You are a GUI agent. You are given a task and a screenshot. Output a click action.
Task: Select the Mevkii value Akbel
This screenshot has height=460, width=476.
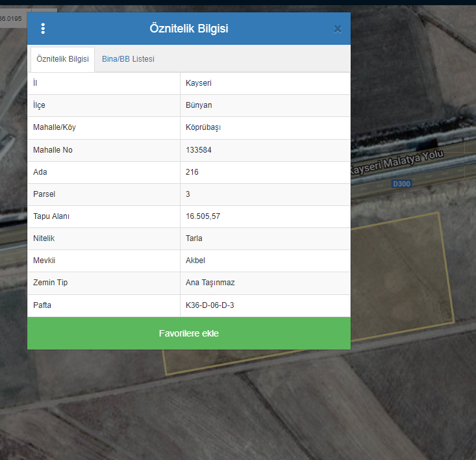pos(195,261)
